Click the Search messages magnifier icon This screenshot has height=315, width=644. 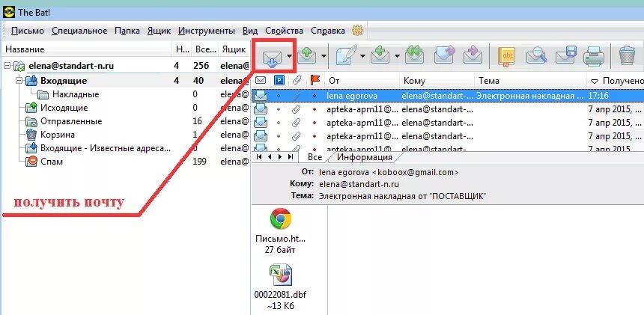(x=536, y=55)
